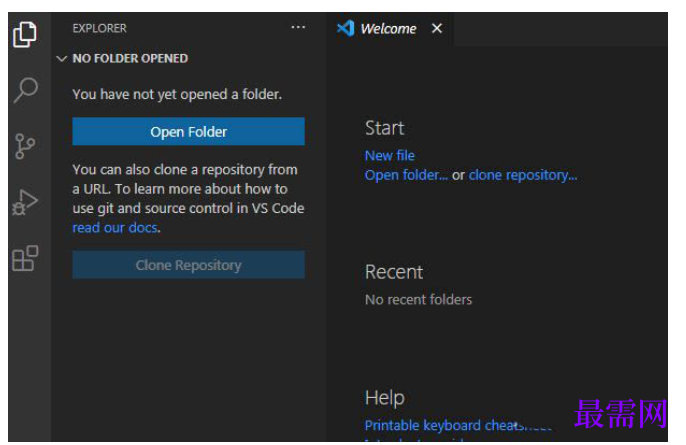Follow the 'read our docs' link
Screen dimensions: 686x445
(115, 228)
